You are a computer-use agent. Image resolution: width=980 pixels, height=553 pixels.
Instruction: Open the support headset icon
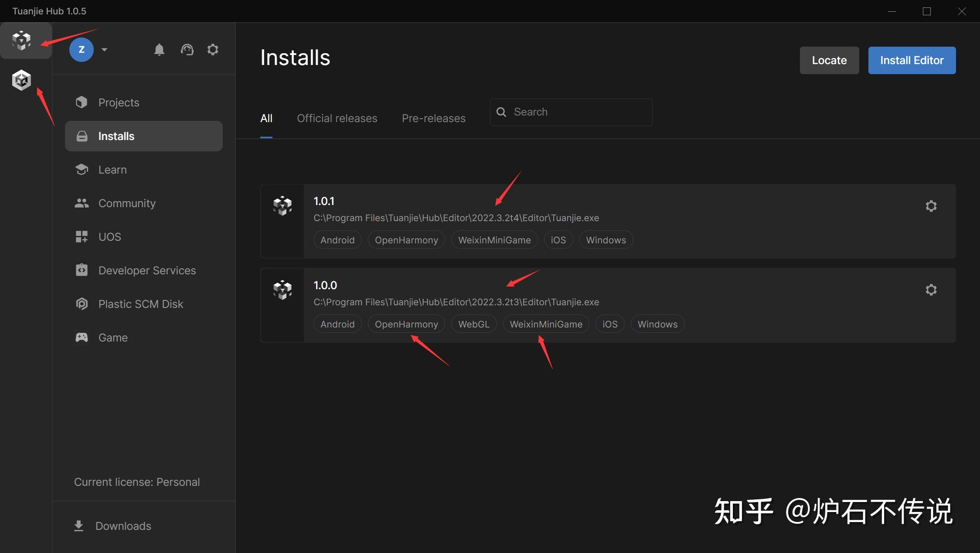pyautogui.click(x=187, y=49)
